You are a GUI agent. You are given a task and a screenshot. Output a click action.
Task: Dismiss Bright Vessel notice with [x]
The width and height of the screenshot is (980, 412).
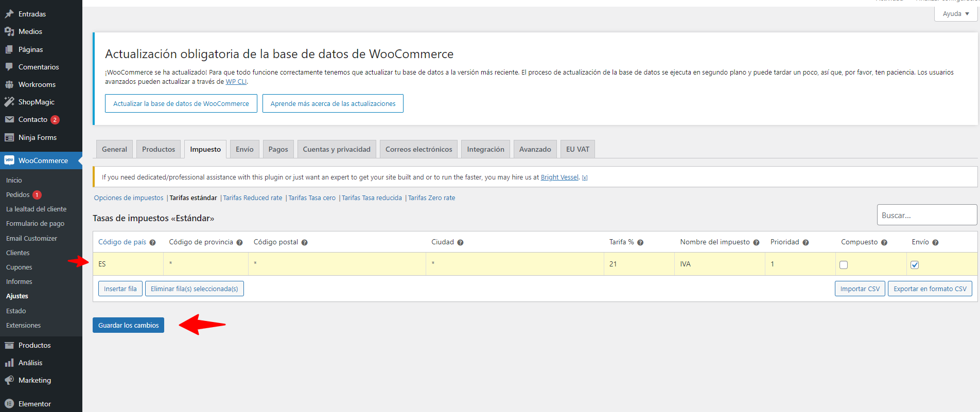(585, 177)
